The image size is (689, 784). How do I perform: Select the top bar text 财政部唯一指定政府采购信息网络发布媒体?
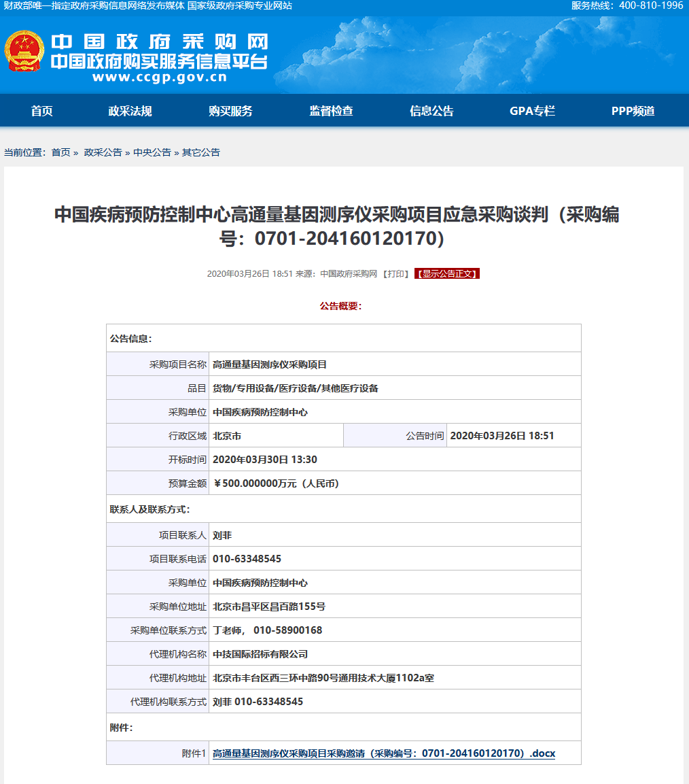coord(94,5)
